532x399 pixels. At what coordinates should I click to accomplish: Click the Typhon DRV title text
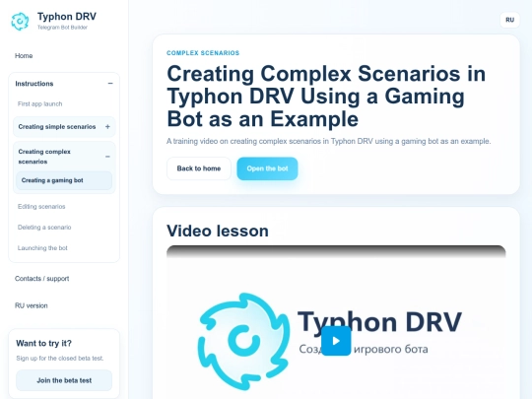point(67,17)
